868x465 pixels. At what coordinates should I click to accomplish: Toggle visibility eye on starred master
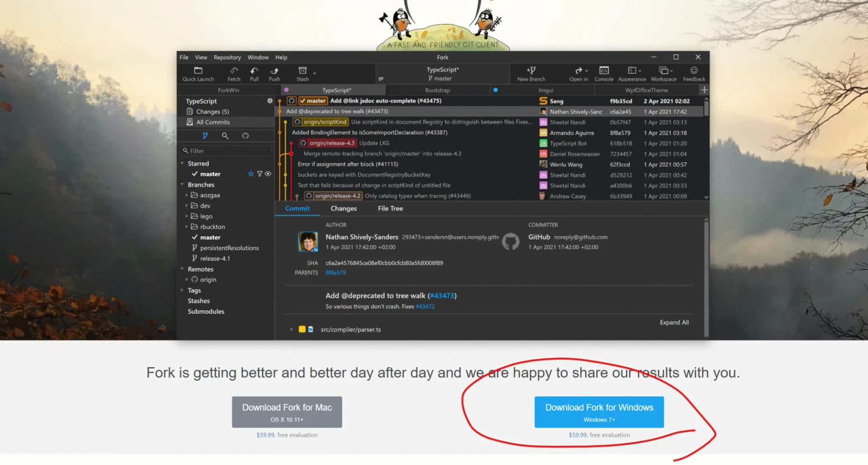click(268, 174)
